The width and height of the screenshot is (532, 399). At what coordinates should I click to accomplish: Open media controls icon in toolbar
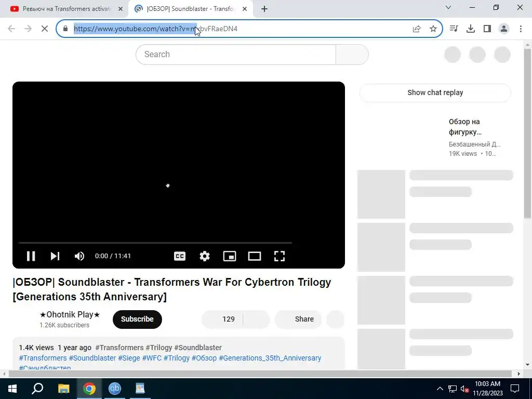pyautogui.click(x=454, y=29)
